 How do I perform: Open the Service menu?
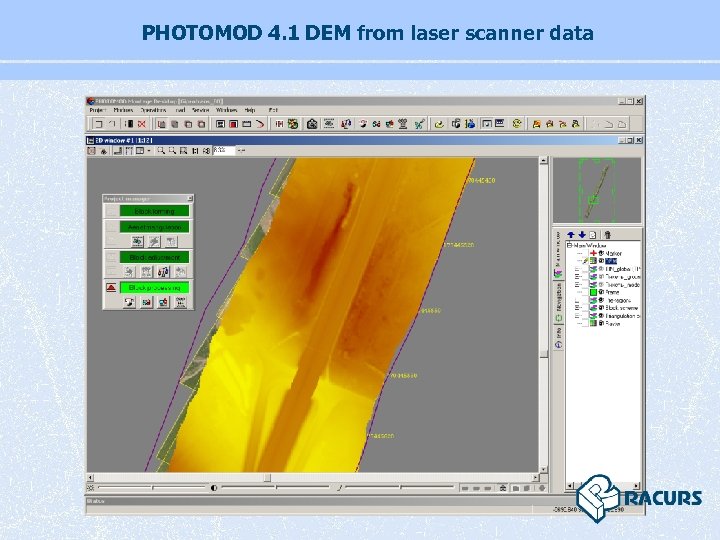point(201,110)
